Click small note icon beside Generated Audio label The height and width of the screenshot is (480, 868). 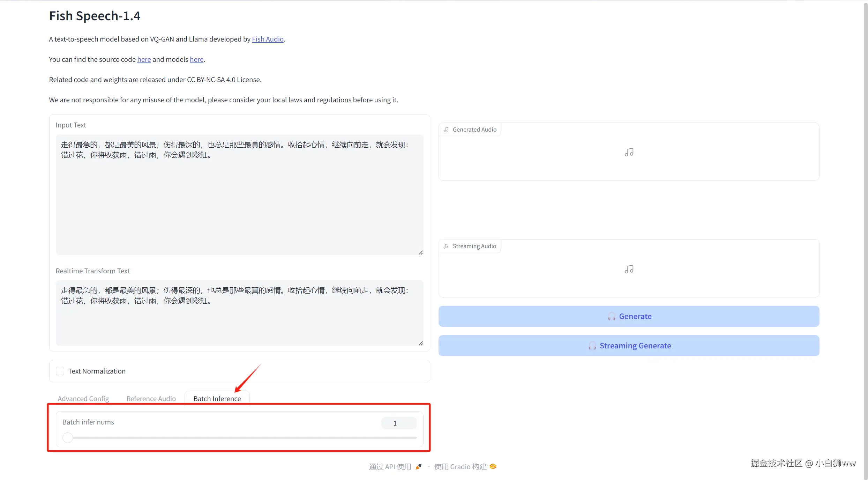pos(446,130)
